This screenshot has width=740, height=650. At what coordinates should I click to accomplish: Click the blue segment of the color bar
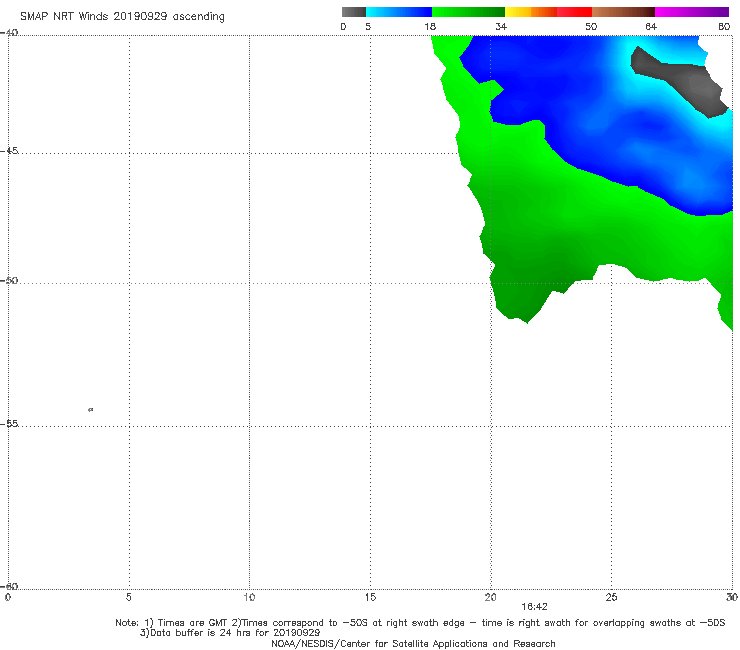tap(399, 12)
